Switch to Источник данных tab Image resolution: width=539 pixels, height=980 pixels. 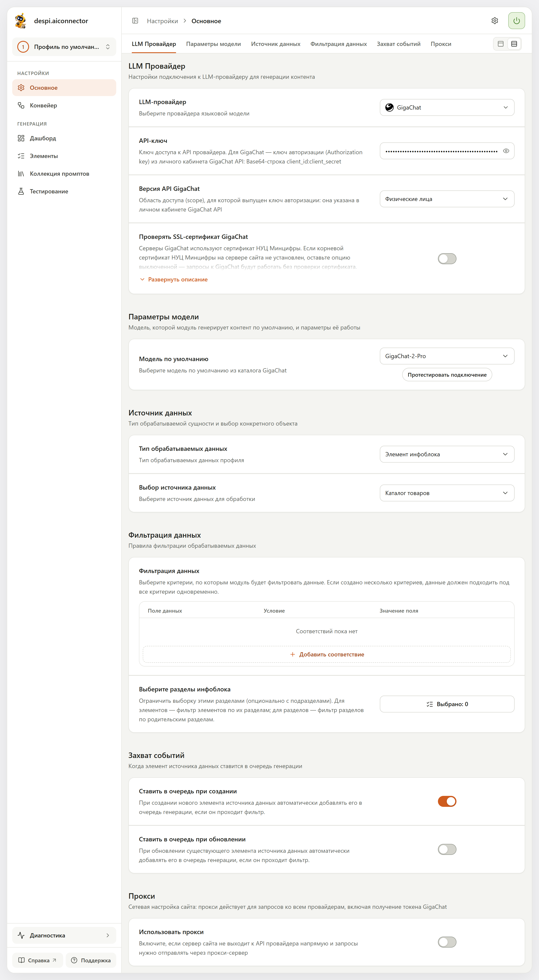tap(276, 44)
